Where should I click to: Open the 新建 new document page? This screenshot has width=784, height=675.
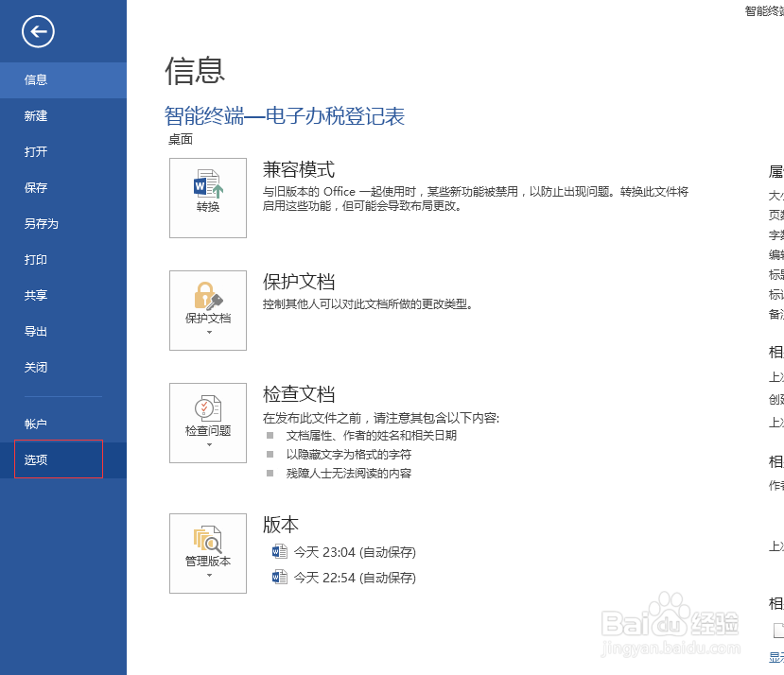(x=36, y=115)
